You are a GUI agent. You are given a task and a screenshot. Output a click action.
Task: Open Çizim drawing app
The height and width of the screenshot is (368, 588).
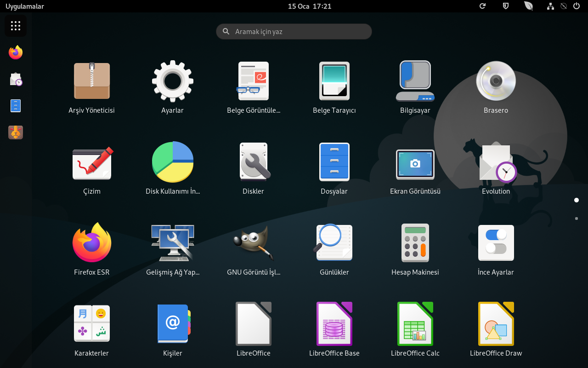click(x=92, y=162)
